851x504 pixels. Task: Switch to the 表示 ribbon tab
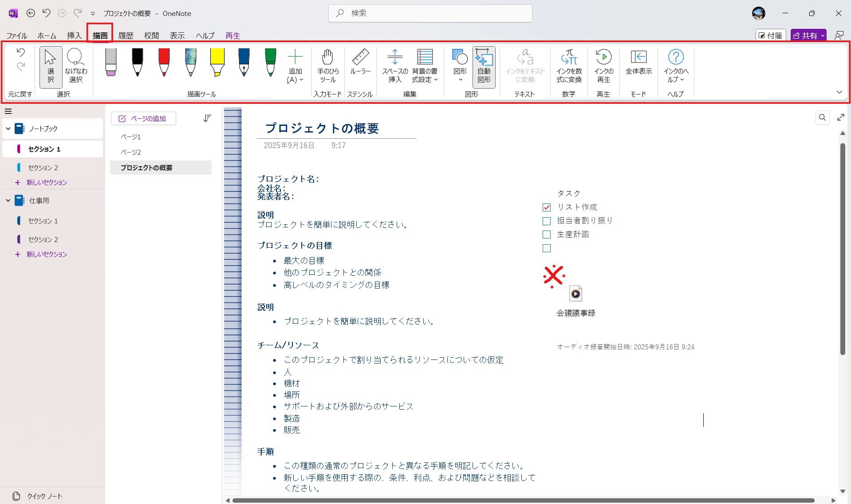coord(177,35)
